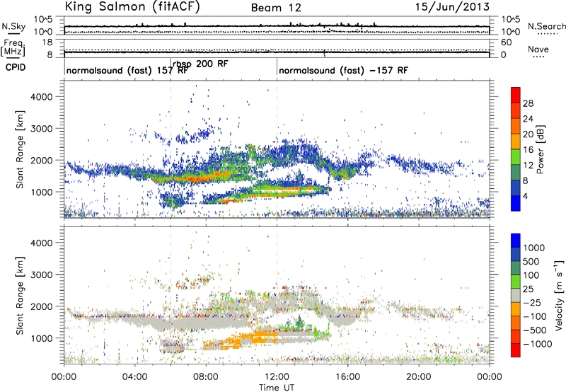
Task: Click the date '15/Jun/2013'
Action: click(x=452, y=7)
